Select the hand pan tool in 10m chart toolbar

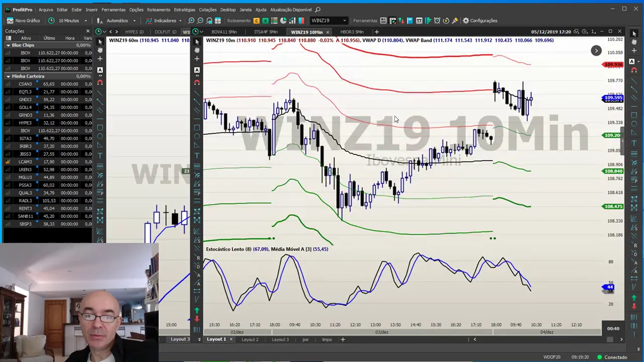click(197, 50)
